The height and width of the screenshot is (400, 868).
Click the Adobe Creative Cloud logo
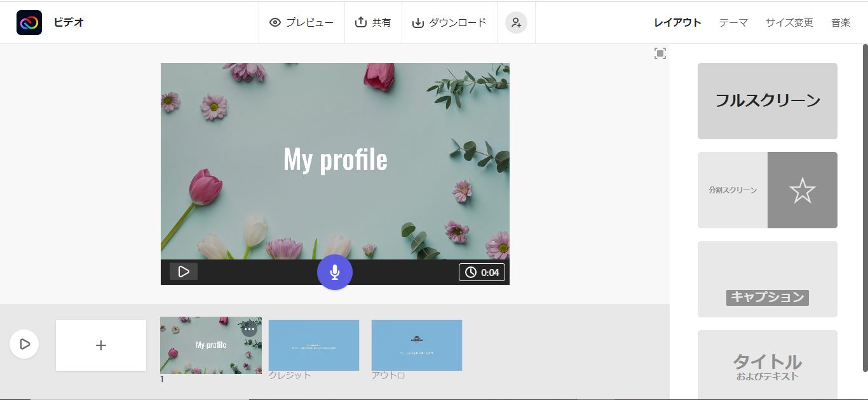tap(29, 22)
